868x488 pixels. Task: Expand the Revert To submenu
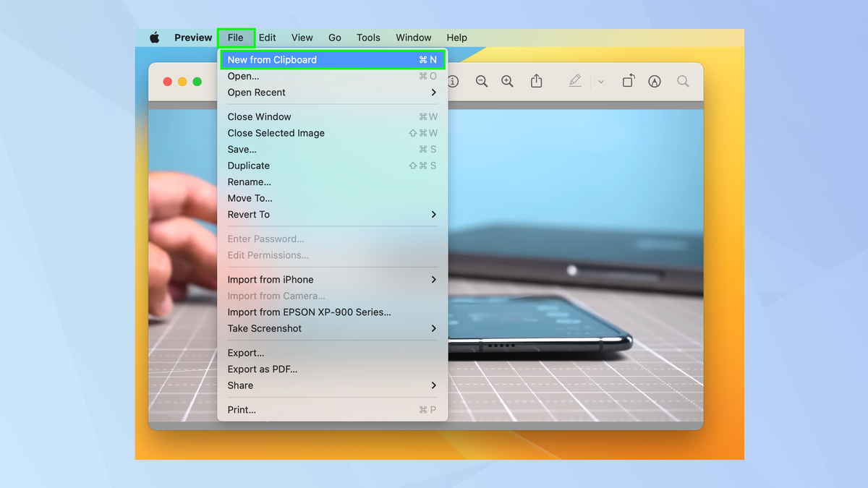(333, 214)
